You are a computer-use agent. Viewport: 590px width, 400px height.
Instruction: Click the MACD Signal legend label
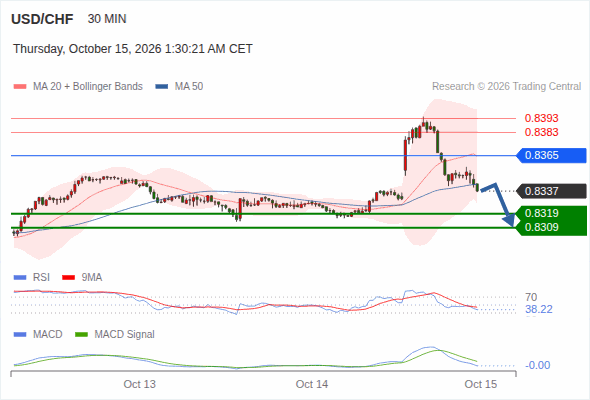125,335
